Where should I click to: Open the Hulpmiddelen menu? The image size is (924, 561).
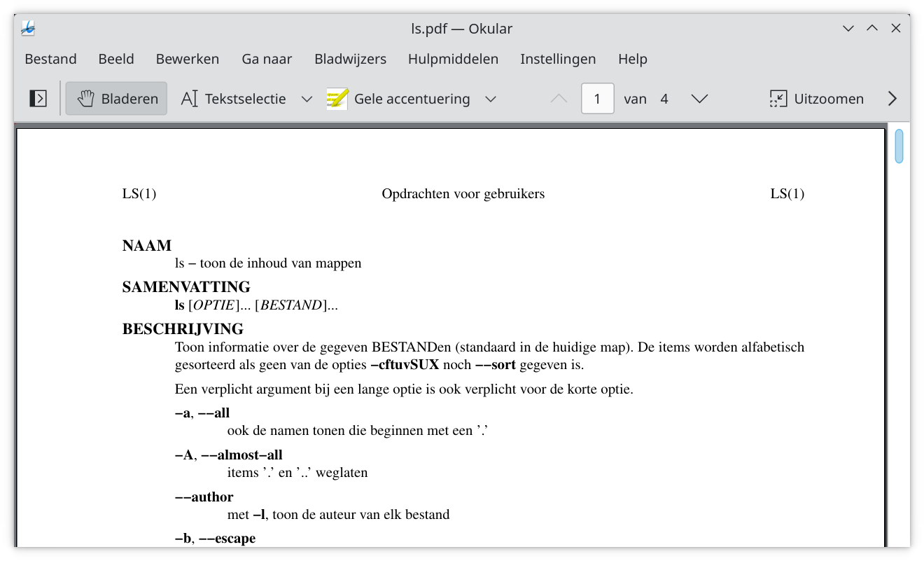(x=453, y=59)
